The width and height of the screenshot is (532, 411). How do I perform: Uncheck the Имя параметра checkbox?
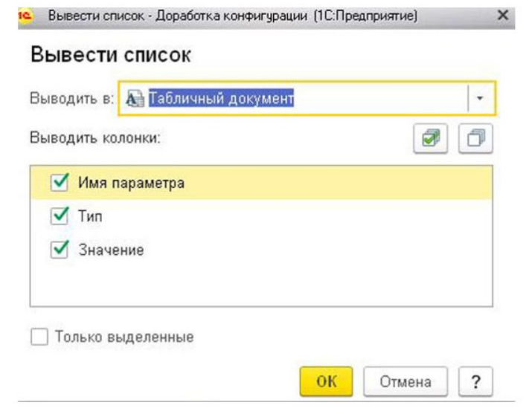pos(60,183)
